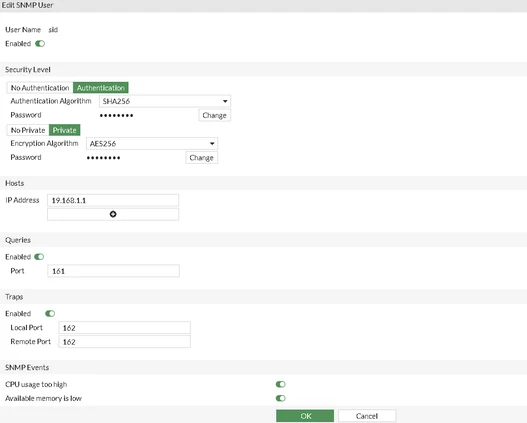Image resolution: width=527 pixels, height=423 pixels.
Task: Toggle the Traps Enabled switch
Action: (x=50, y=313)
